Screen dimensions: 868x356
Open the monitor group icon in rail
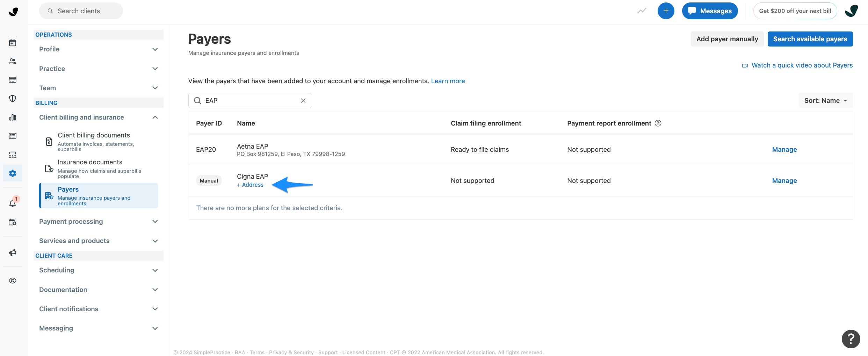click(x=13, y=155)
